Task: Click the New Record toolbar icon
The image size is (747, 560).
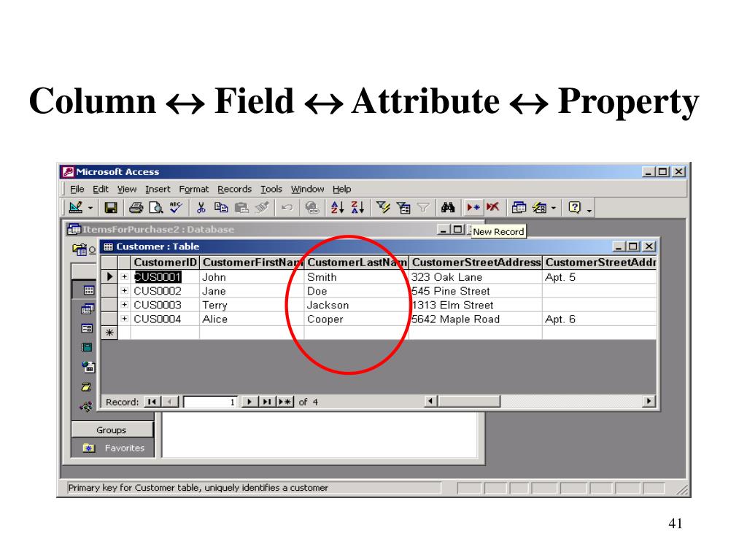Action: pyautogui.click(x=473, y=208)
